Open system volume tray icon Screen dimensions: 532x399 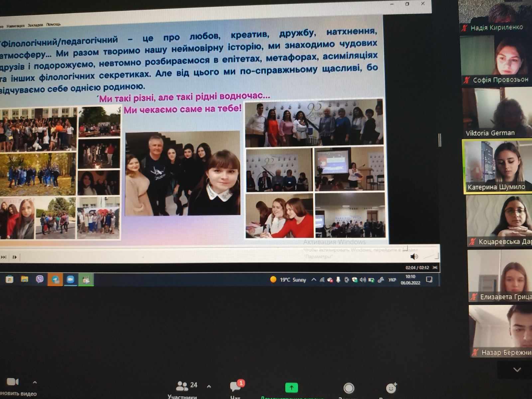[x=363, y=280]
